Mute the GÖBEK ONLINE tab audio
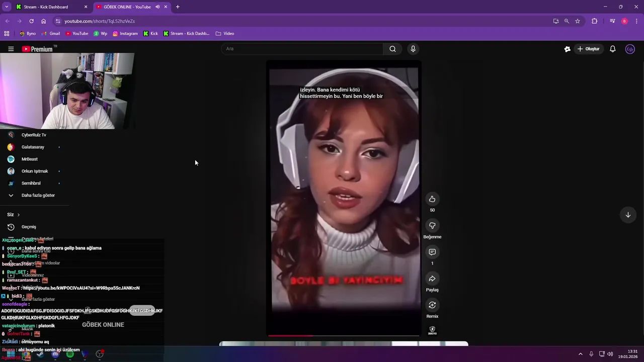644x362 pixels. [x=158, y=7]
